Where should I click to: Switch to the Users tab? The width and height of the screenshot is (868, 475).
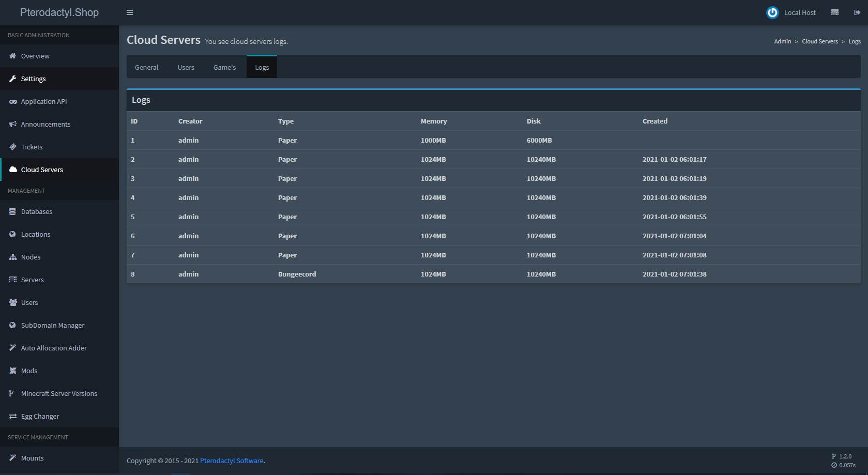tap(186, 68)
